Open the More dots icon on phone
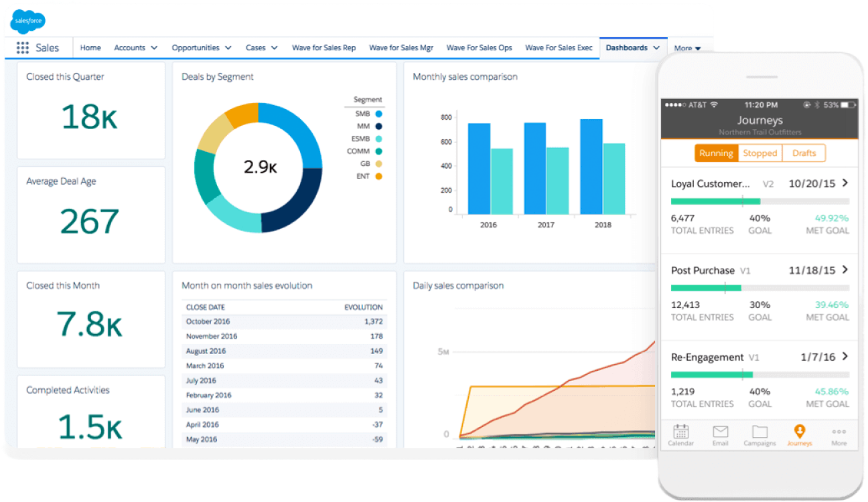This screenshot has width=868, height=502. pos(839,432)
